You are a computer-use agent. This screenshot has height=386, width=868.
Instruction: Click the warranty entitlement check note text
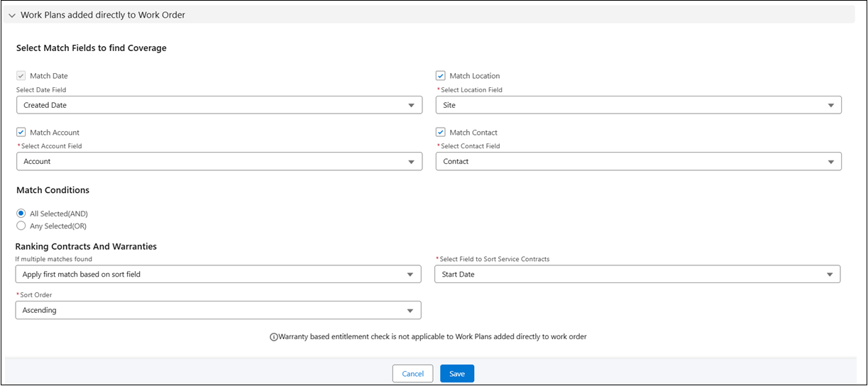coord(433,337)
